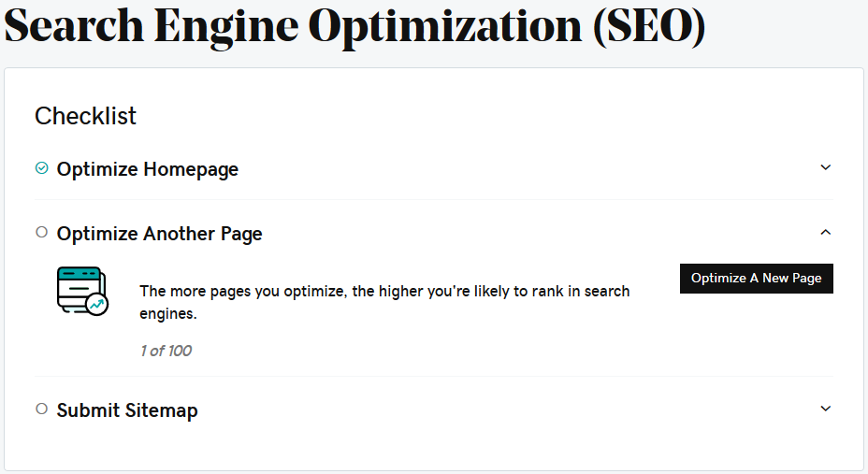The height and width of the screenshot is (474, 868).
Task: Click the 'The more pages you optimize' description
Action: pos(384,292)
